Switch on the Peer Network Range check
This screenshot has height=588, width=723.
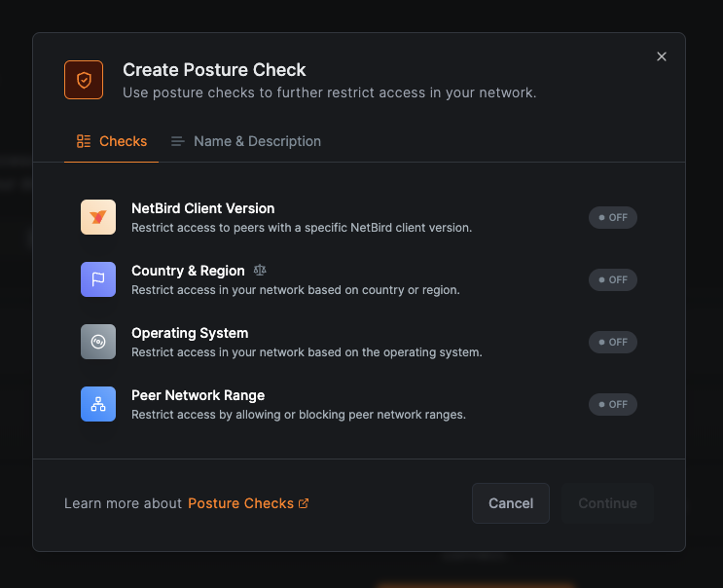pyautogui.click(x=612, y=404)
